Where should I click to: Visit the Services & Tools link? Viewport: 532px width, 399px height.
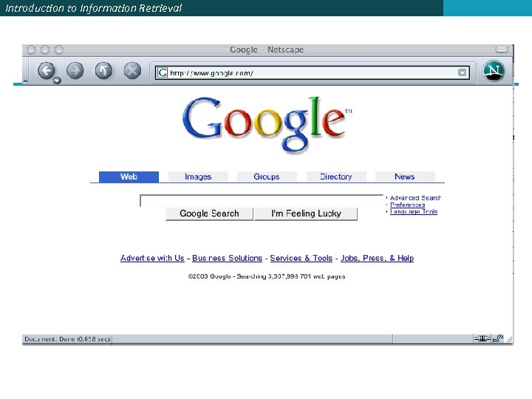point(301,258)
